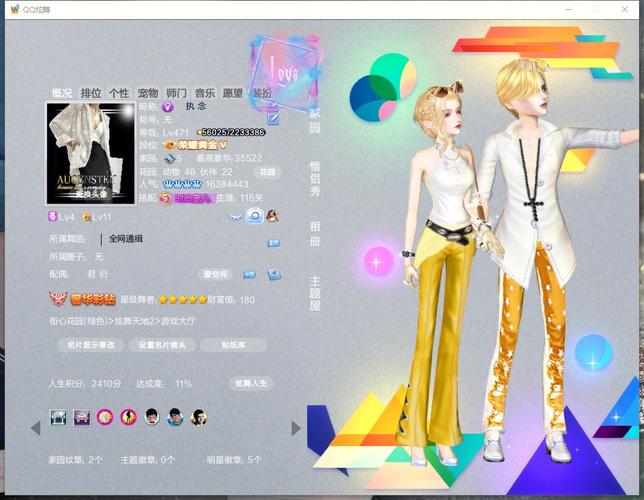This screenshot has height=500, width=644.
Task: Select the first grey house badge
Action: [58, 417]
